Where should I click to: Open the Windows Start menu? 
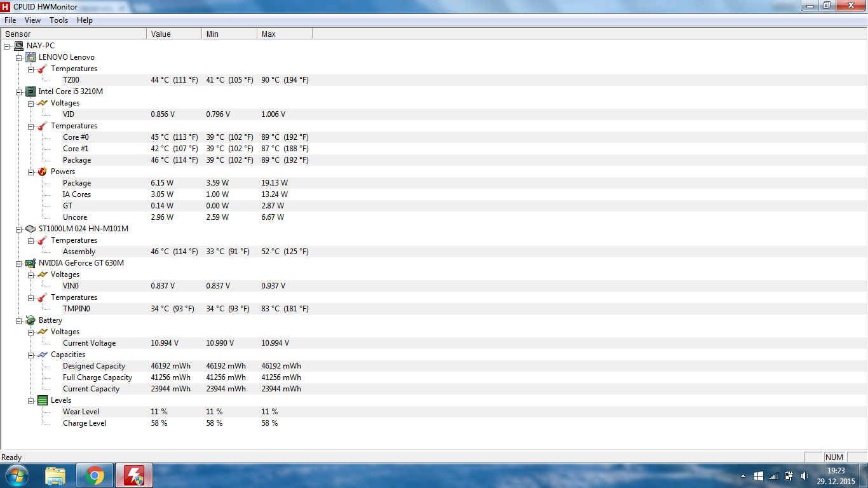17,475
